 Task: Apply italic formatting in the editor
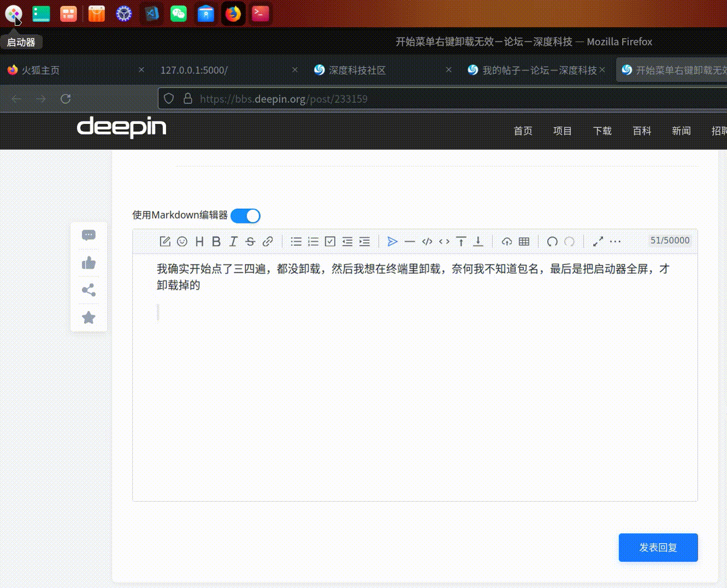(233, 241)
